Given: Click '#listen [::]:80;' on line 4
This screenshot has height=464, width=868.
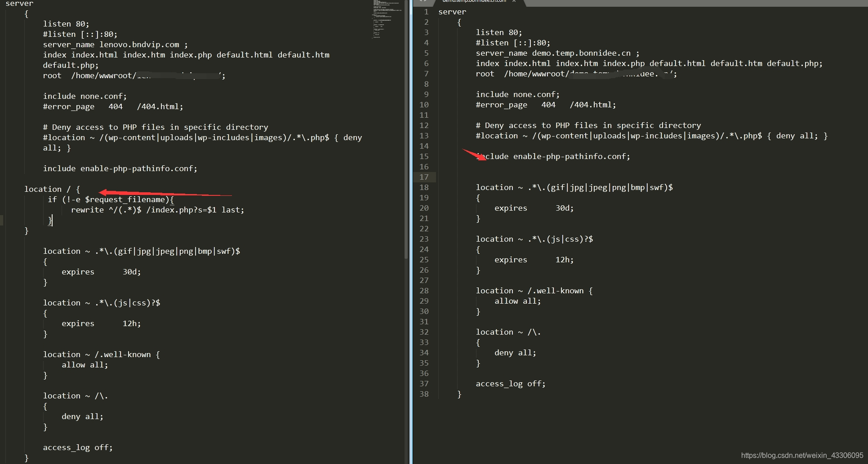Looking at the screenshot, I should click(513, 43).
